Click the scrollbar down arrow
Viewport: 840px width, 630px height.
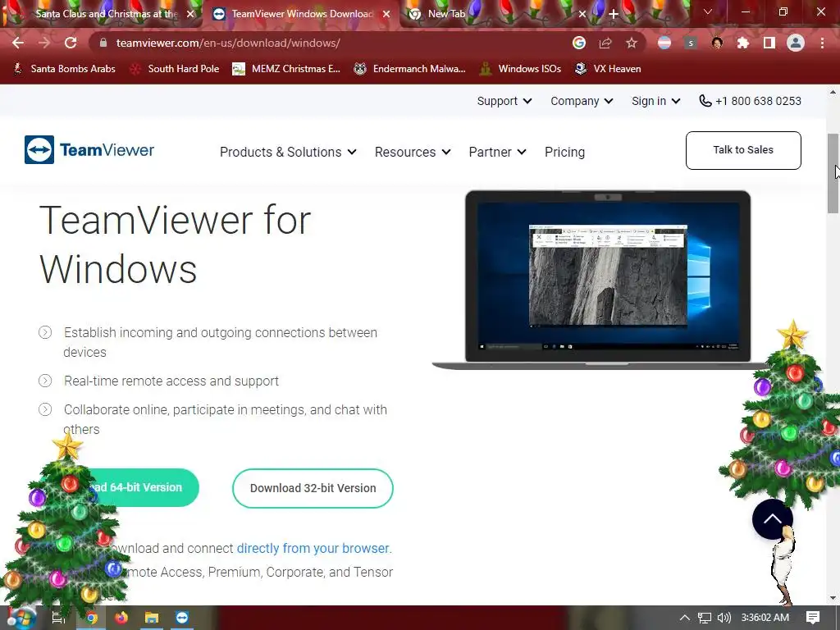coord(833,598)
